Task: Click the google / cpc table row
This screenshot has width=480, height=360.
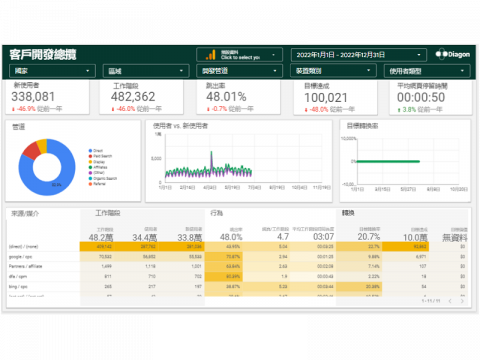Action: pos(237,257)
